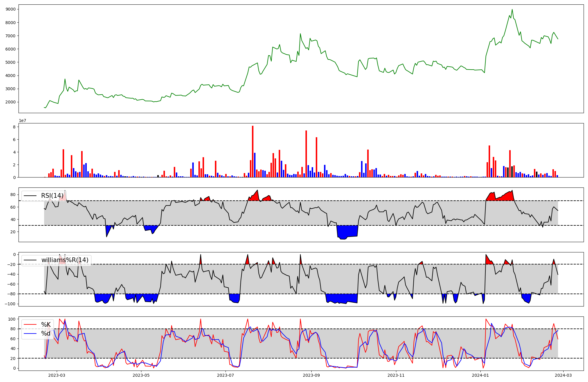Click the williams%R(14) legend label

65,260
